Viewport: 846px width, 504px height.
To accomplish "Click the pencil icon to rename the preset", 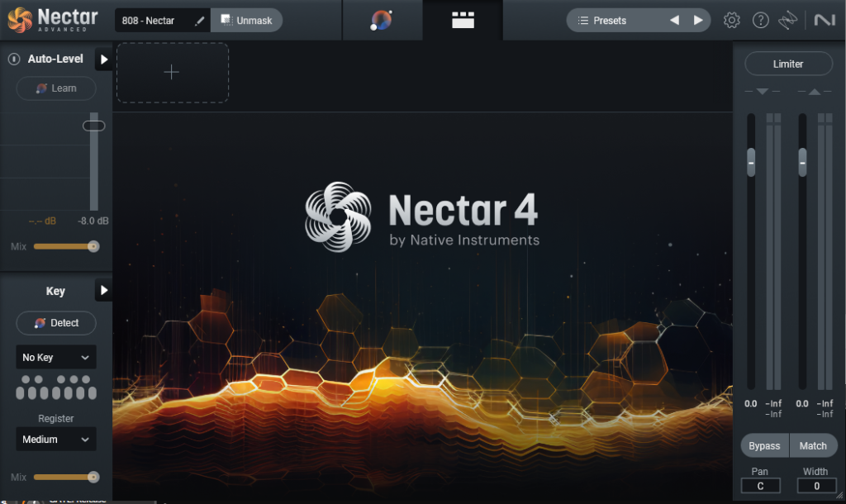I will [198, 20].
